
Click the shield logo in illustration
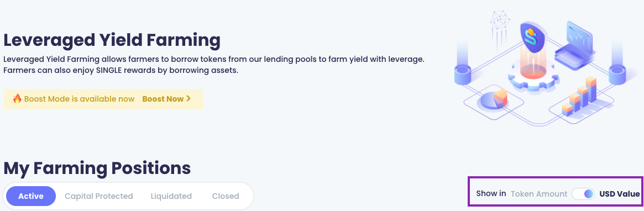pyautogui.click(x=532, y=36)
